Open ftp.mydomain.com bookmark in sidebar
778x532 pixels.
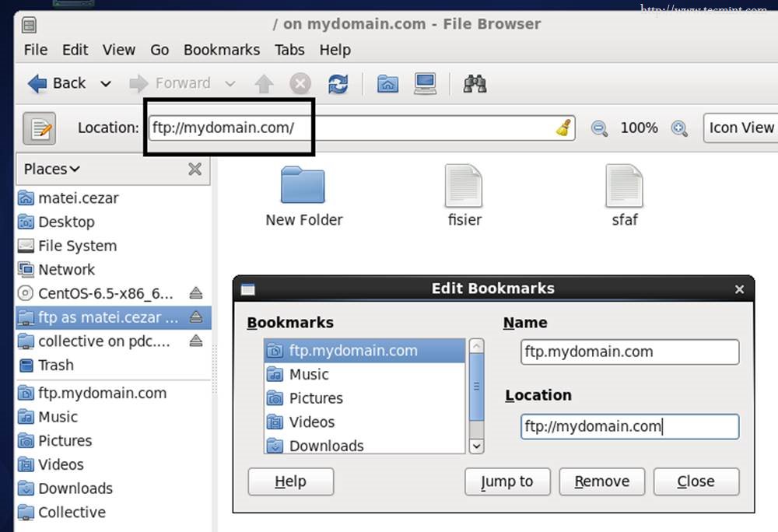[114, 394]
